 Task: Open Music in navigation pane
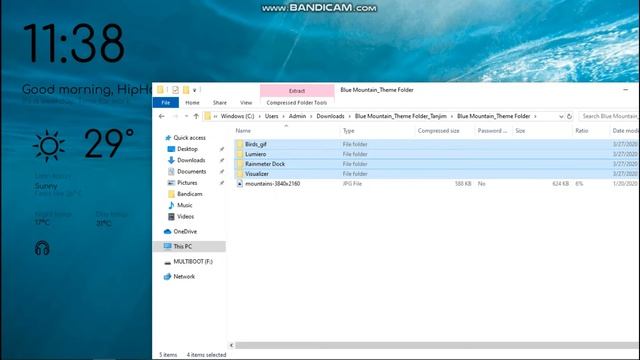[184, 205]
